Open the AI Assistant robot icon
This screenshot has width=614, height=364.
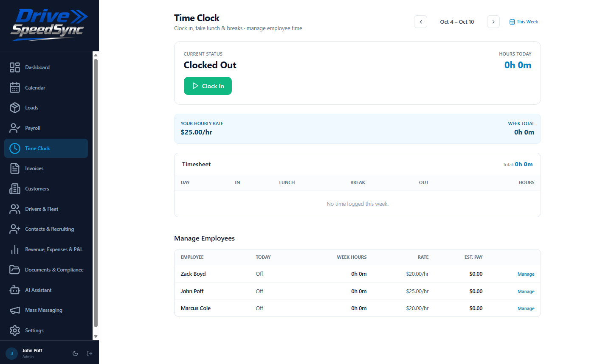click(x=15, y=290)
